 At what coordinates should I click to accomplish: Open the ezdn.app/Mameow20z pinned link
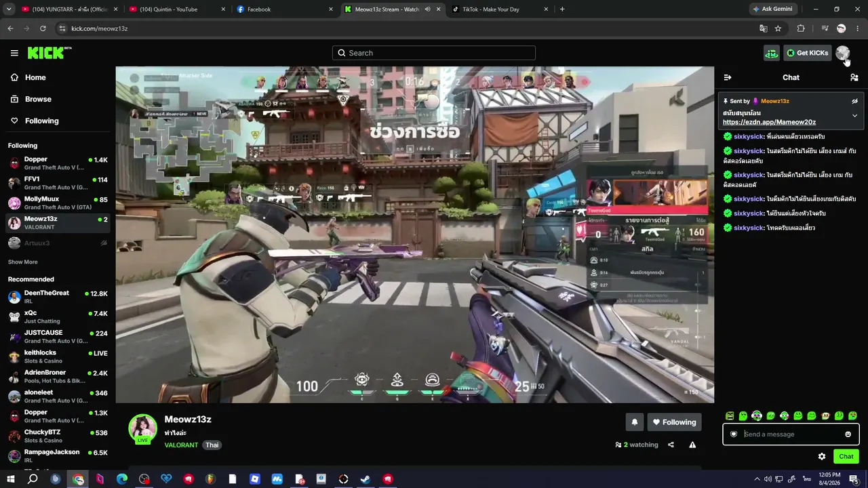pyautogui.click(x=769, y=122)
